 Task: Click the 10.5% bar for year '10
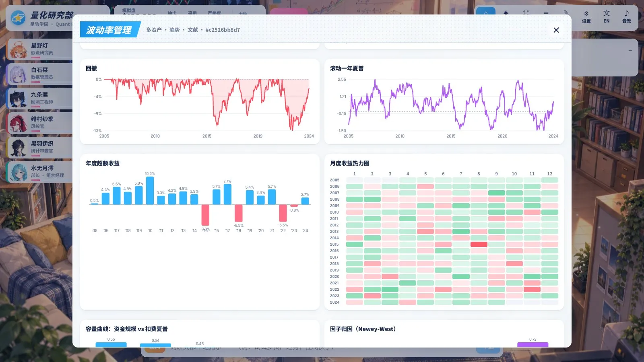point(150,191)
